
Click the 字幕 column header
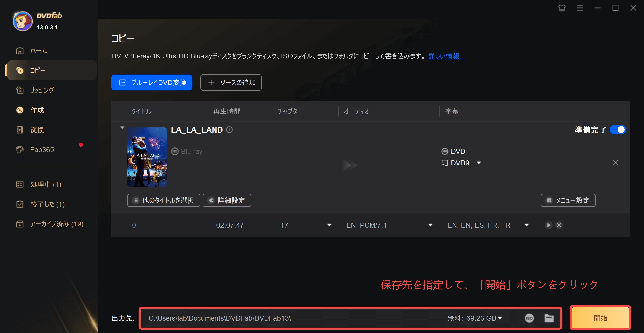(452, 111)
